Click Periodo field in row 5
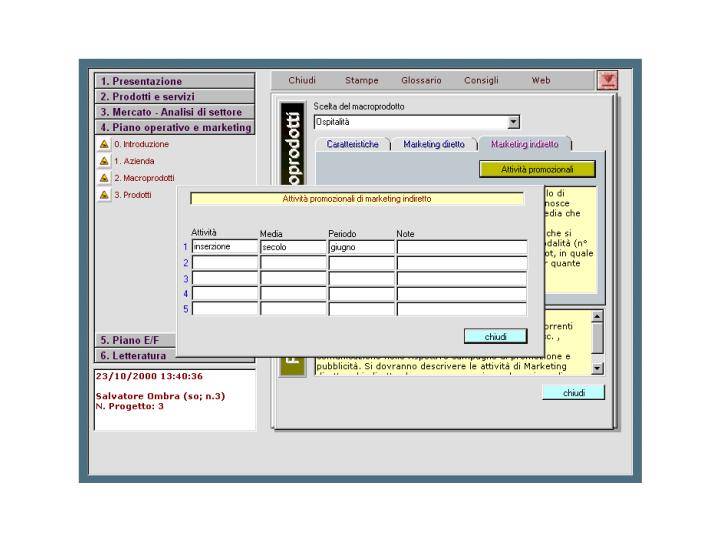The image size is (720, 540). pyautogui.click(x=361, y=309)
